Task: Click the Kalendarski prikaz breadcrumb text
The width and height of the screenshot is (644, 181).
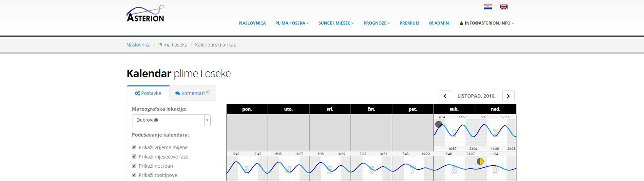Action: pyautogui.click(x=215, y=45)
